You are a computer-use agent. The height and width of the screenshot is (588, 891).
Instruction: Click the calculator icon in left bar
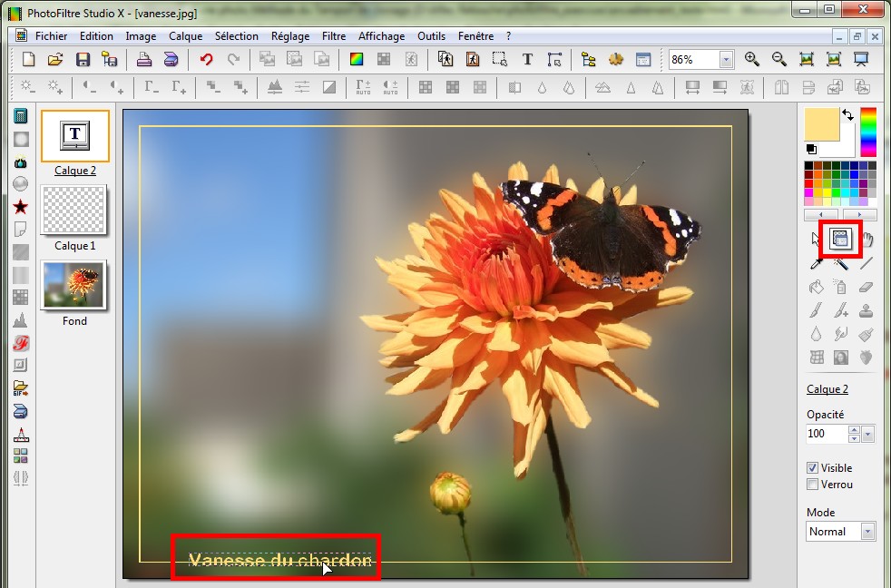(21, 116)
